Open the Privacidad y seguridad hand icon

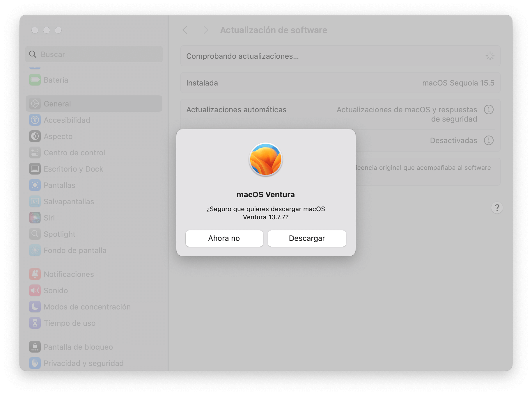[35, 363]
